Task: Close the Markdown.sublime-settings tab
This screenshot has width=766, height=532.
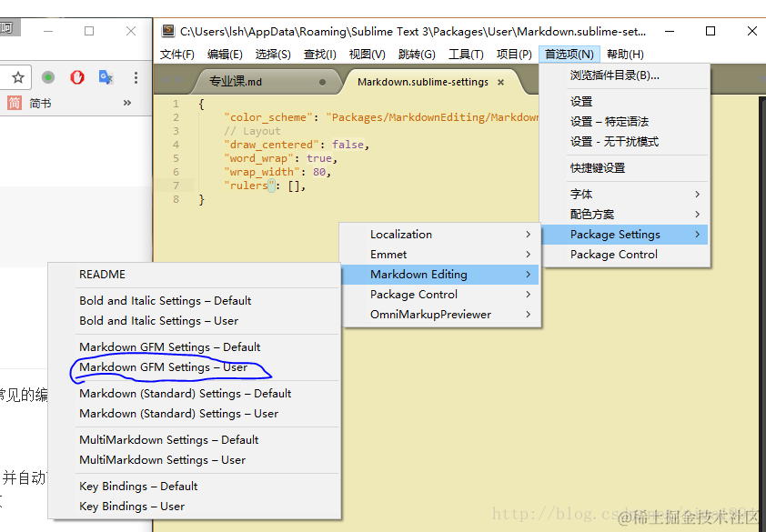Action: (x=500, y=82)
